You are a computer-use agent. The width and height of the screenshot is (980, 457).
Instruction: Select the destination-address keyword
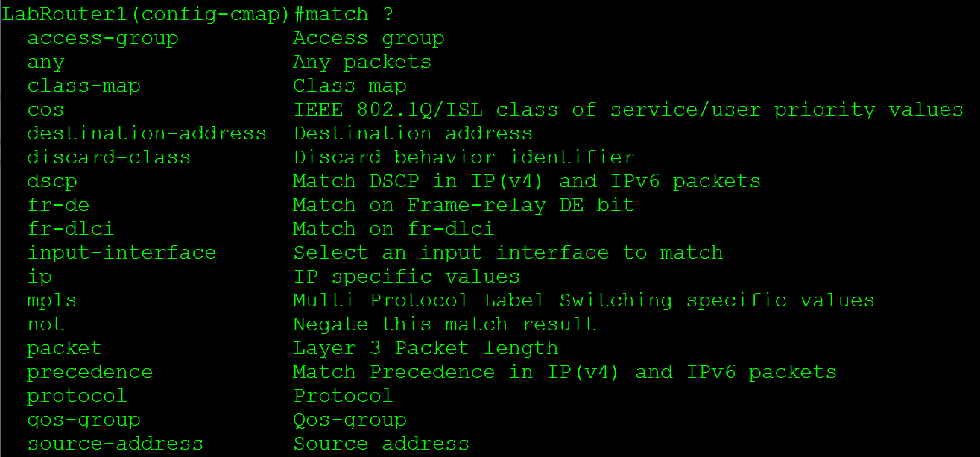pos(147,133)
